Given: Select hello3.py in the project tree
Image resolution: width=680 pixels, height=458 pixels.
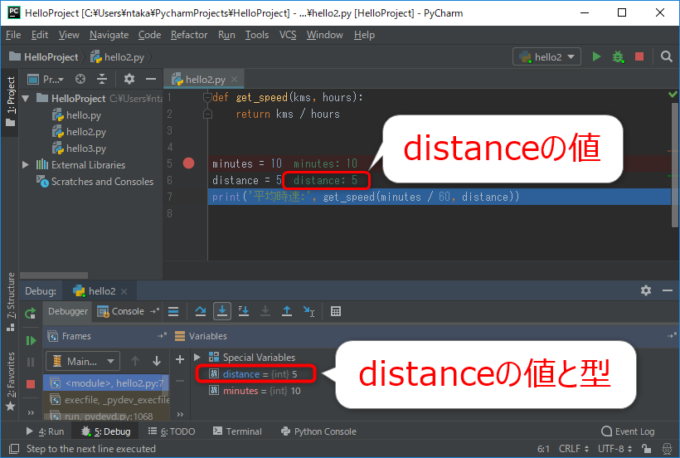Looking at the screenshot, I should [85, 148].
